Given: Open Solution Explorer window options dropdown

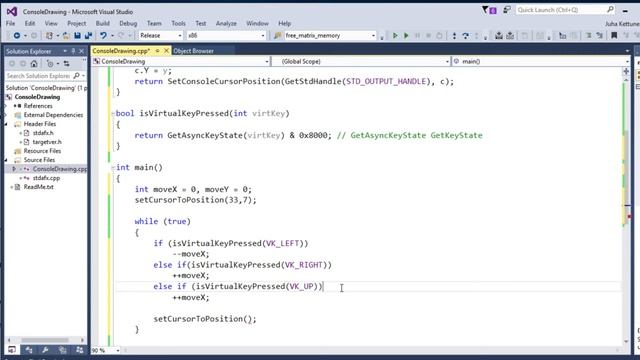Looking at the screenshot, I should click(64, 51).
